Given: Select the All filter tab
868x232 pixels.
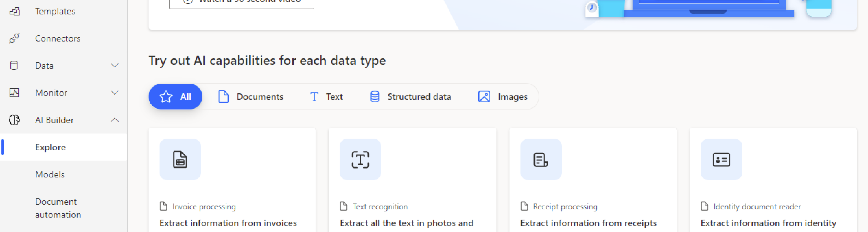Looking at the screenshot, I should [175, 97].
